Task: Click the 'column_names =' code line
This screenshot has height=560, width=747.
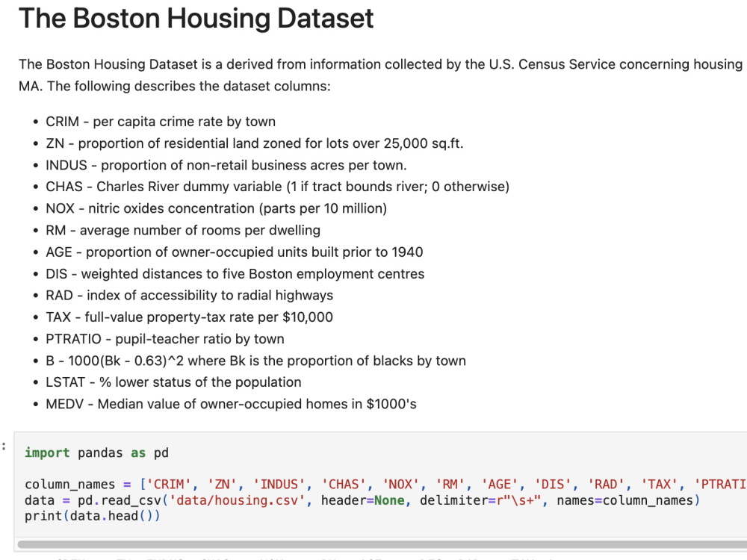Action: click(386, 485)
